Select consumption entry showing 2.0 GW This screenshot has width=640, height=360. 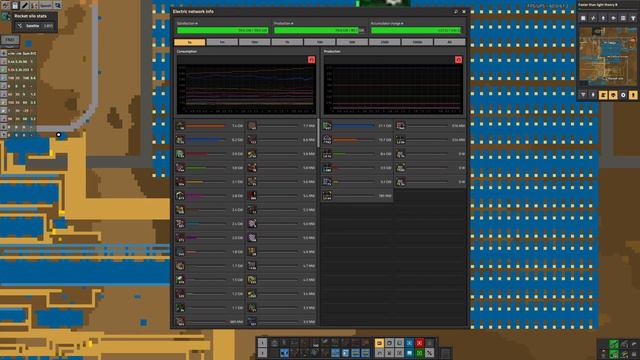click(210, 238)
